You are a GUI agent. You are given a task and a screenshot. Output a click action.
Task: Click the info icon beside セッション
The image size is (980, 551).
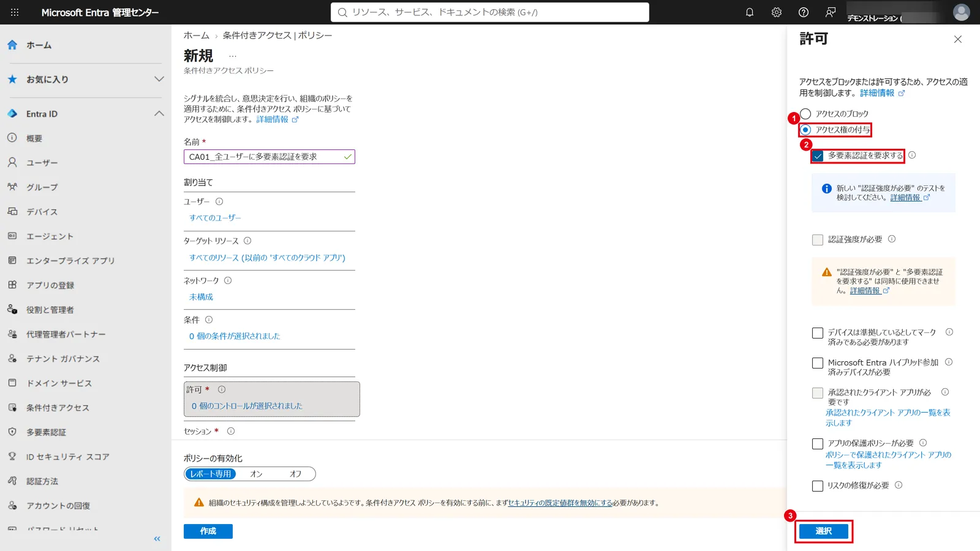[x=231, y=431]
